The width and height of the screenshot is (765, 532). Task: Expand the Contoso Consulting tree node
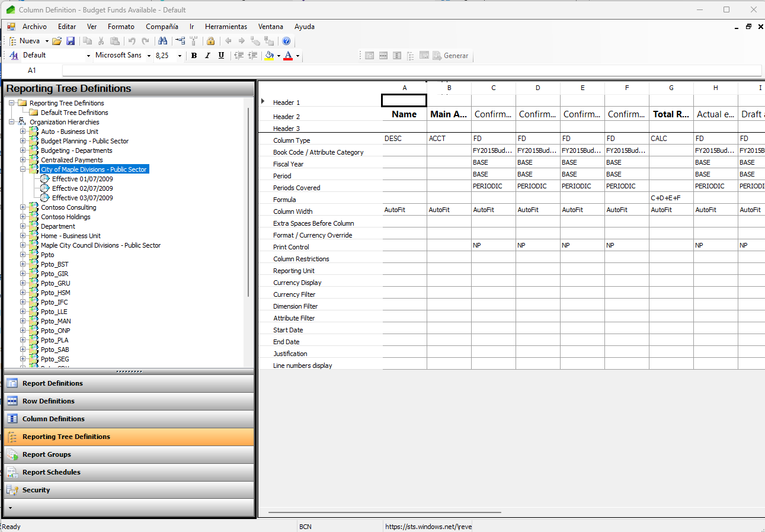(23, 207)
